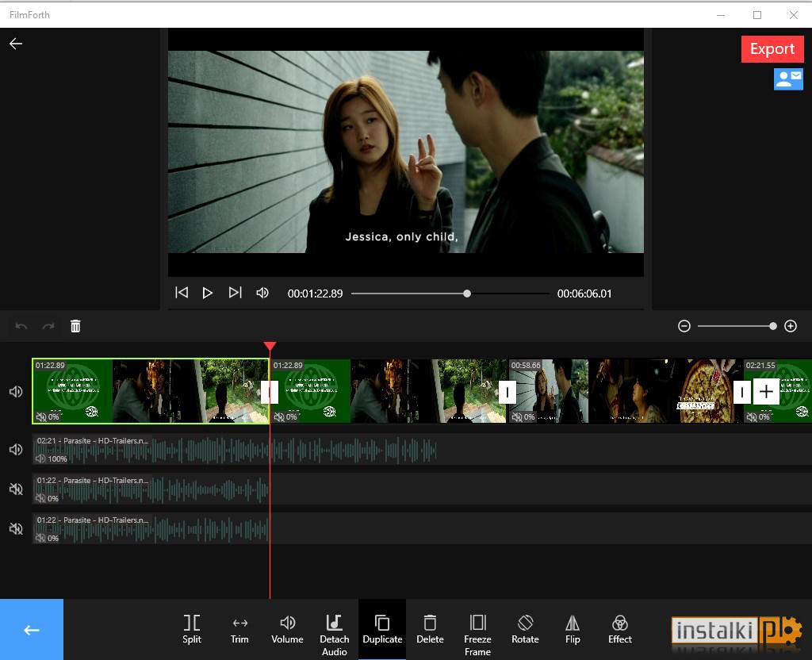
Task: Select the second-track 01:22 Parasite audio clip
Action: 150,489
